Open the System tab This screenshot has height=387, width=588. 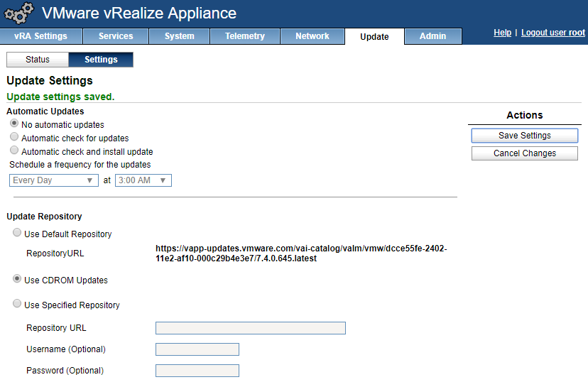coord(179,36)
